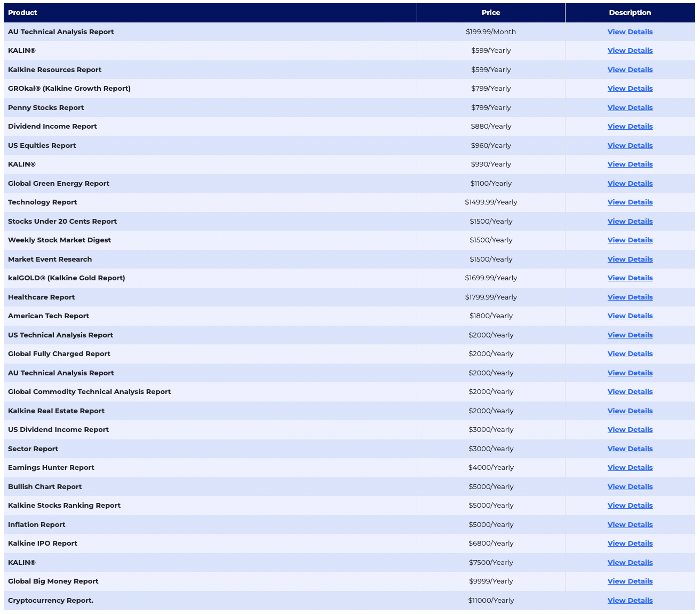This screenshot has width=700, height=614.
Task: Select the Dividend Income Report product name
Action: [x=52, y=126]
